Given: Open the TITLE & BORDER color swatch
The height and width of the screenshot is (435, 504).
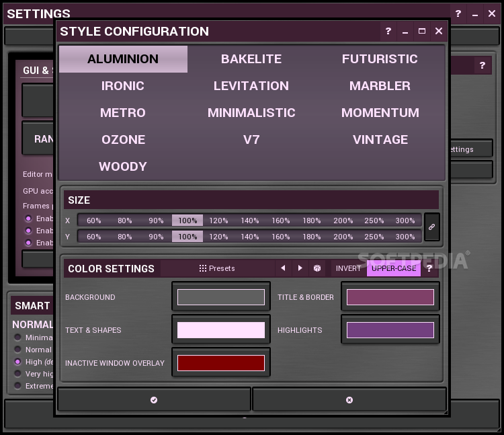Looking at the screenshot, I should 390,296.
